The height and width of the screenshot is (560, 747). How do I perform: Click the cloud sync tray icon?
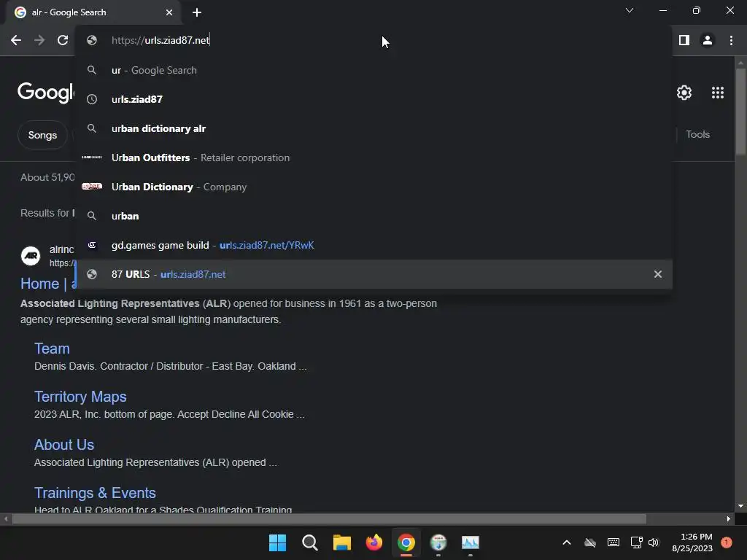[589, 542]
